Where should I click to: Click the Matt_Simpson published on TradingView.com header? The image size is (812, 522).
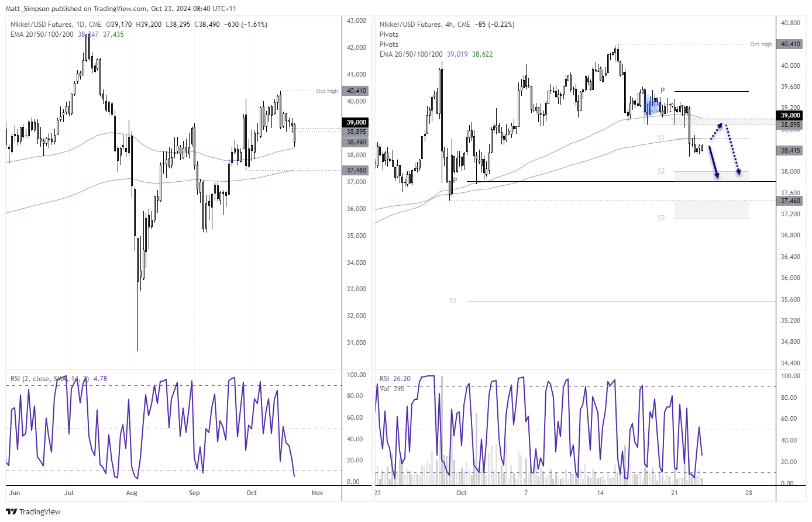pos(121,9)
